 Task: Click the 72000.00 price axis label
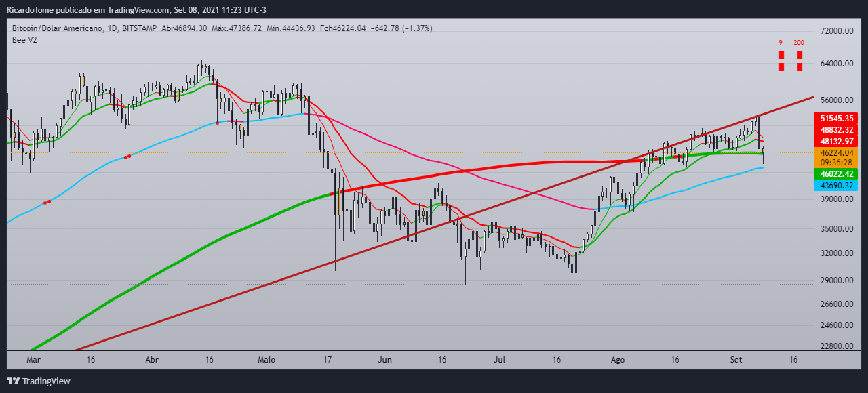pyautogui.click(x=836, y=32)
